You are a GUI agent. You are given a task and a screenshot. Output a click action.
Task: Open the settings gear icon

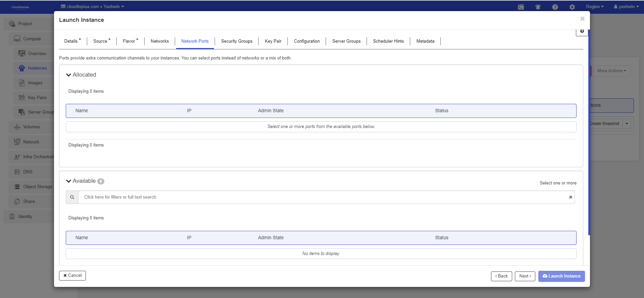[572, 7]
